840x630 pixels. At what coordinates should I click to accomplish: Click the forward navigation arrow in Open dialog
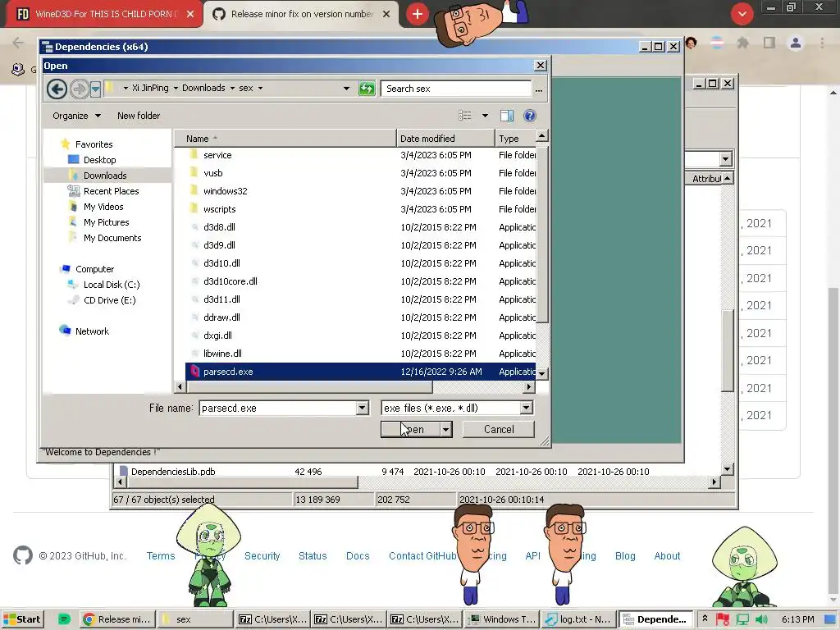[80, 89]
